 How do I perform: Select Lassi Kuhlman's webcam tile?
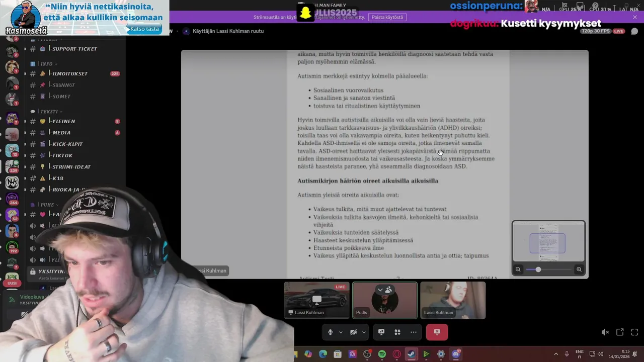point(453,300)
